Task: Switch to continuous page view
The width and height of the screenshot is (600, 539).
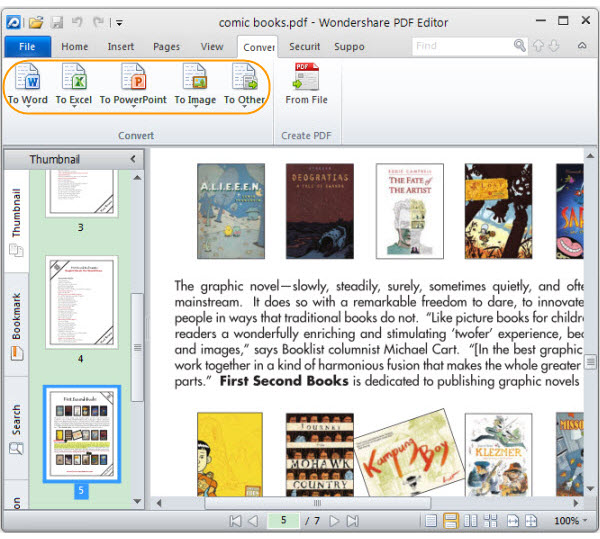Action: point(450,521)
